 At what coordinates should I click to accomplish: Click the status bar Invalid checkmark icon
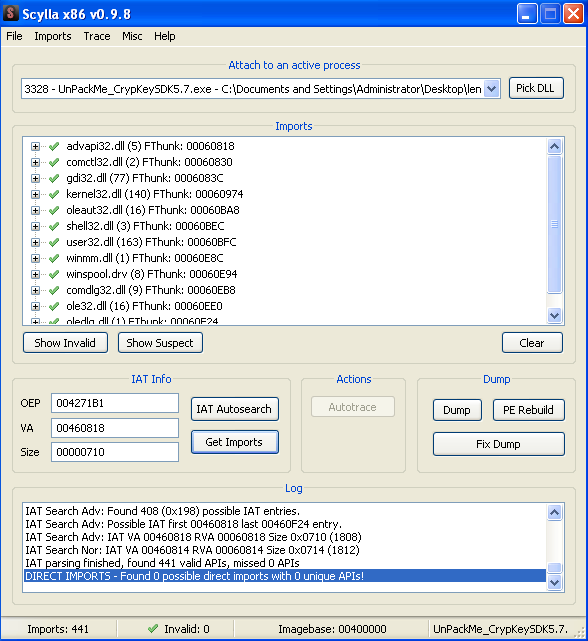(153, 628)
